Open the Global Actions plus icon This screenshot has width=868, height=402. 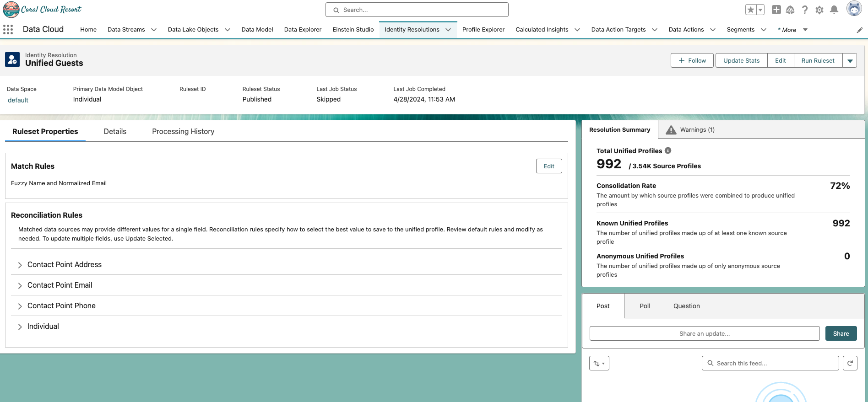tap(776, 10)
